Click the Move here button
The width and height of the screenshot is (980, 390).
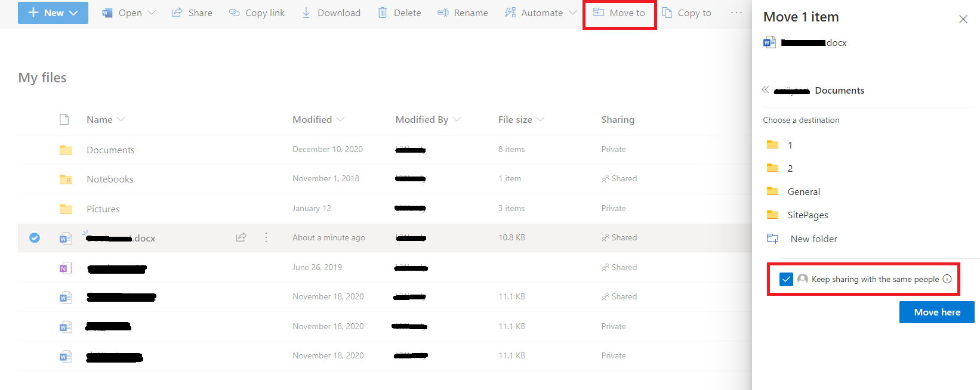(937, 312)
